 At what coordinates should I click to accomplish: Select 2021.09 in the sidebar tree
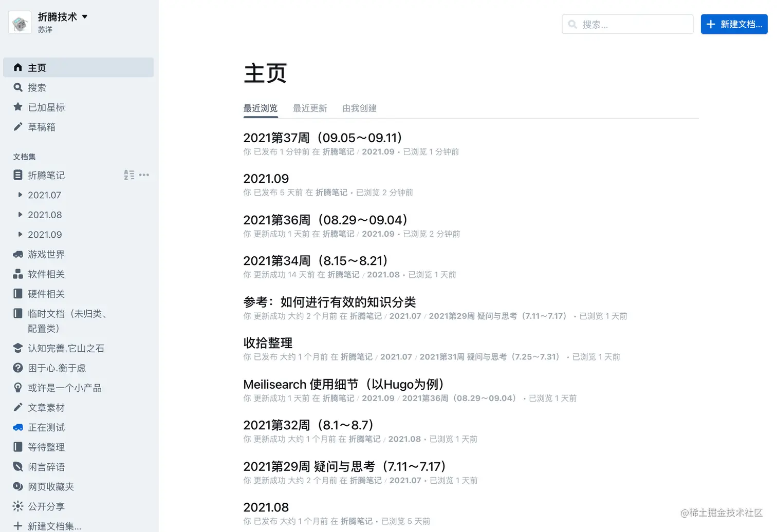45,235
